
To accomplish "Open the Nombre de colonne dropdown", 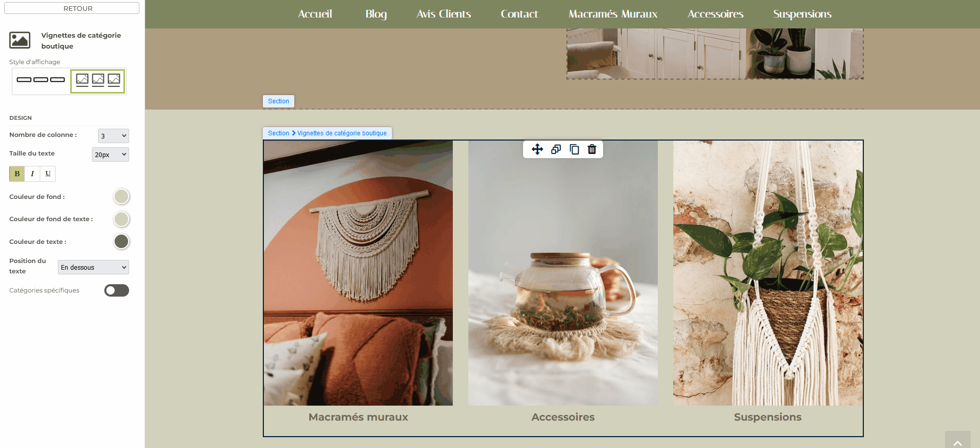I will (114, 136).
